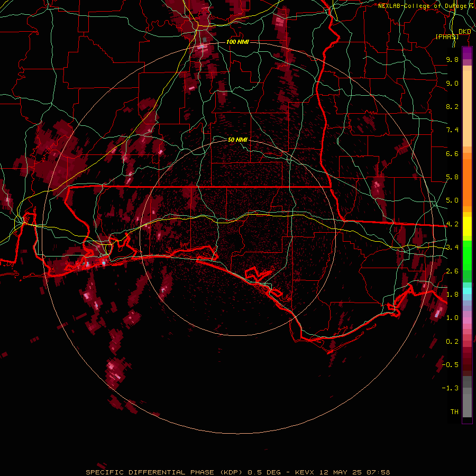
Task: Click the 9.0 value on the color scale
Action: [x=452, y=83]
